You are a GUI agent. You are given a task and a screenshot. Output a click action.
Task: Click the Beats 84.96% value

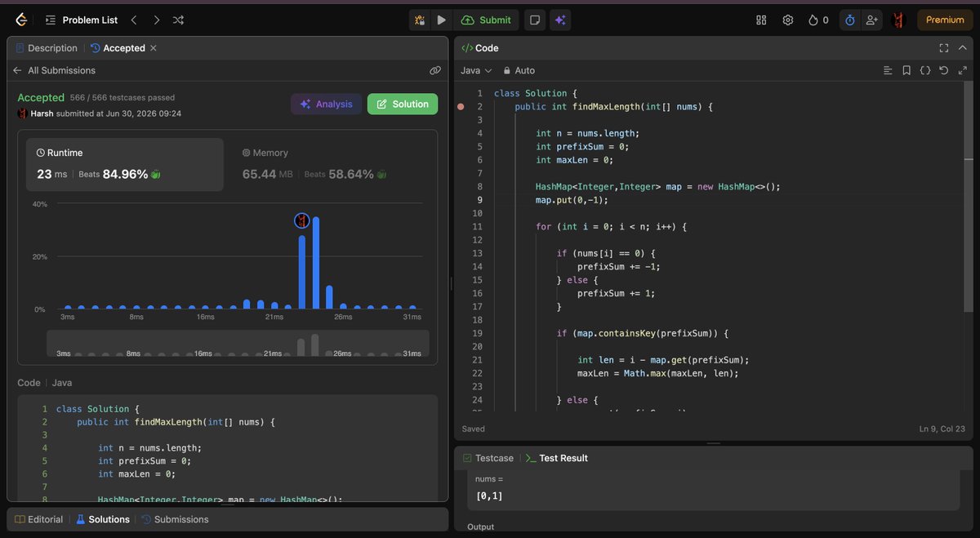pos(125,174)
